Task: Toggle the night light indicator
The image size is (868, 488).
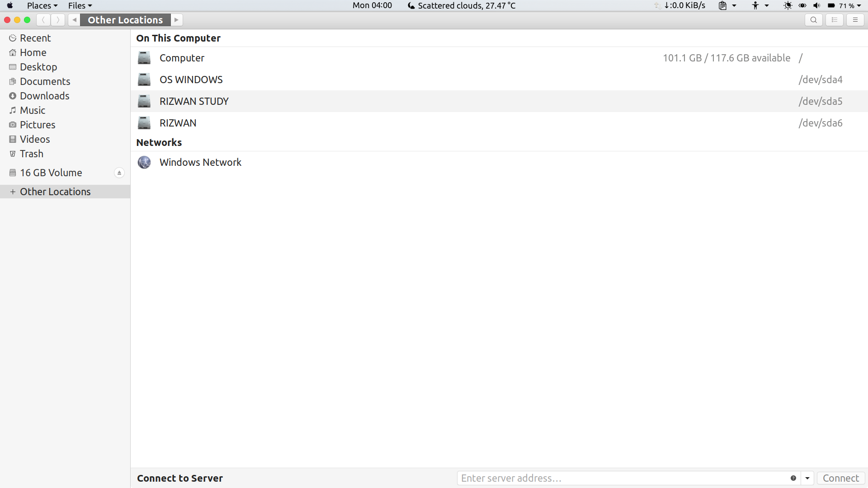Action: coord(788,5)
